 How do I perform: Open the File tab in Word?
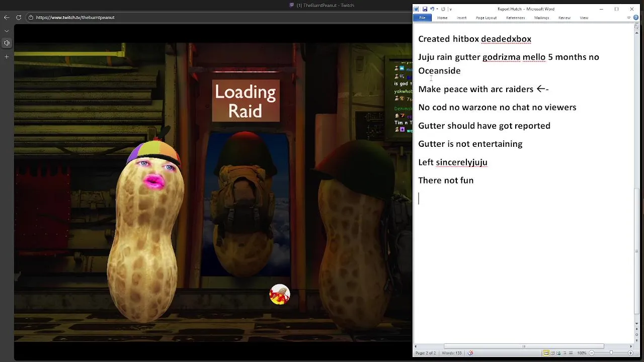click(422, 18)
